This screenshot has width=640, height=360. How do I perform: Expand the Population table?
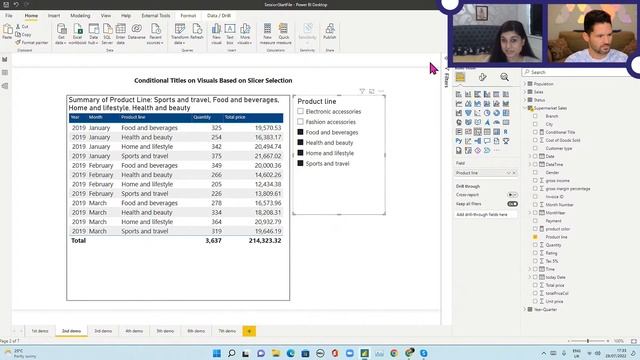(x=525, y=84)
